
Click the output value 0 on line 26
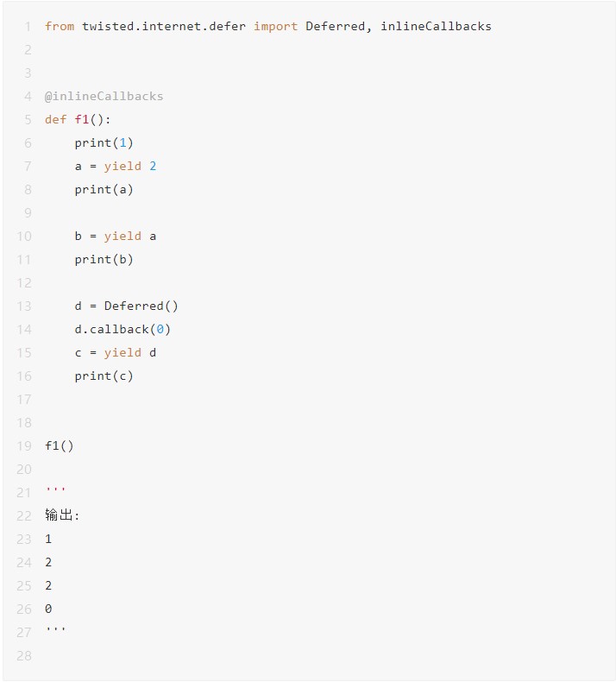[x=48, y=609]
